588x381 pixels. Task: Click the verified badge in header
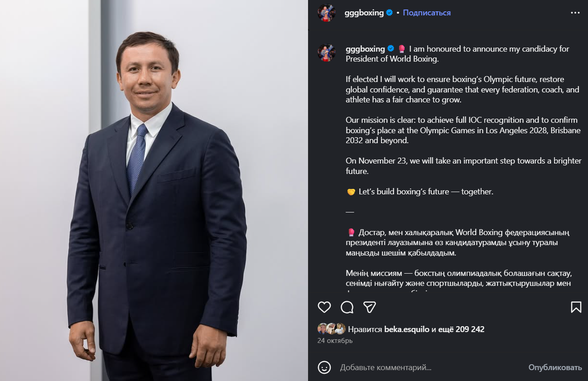390,13
